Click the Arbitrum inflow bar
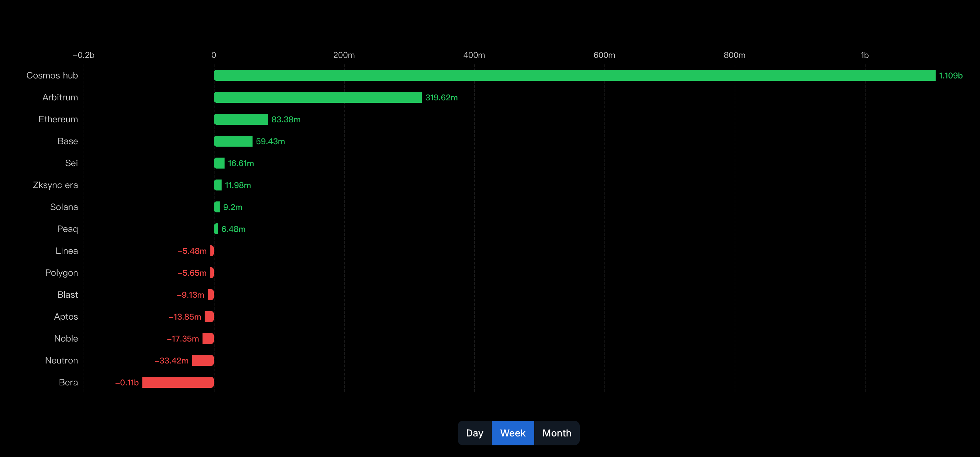980x457 pixels. point(318,97)
